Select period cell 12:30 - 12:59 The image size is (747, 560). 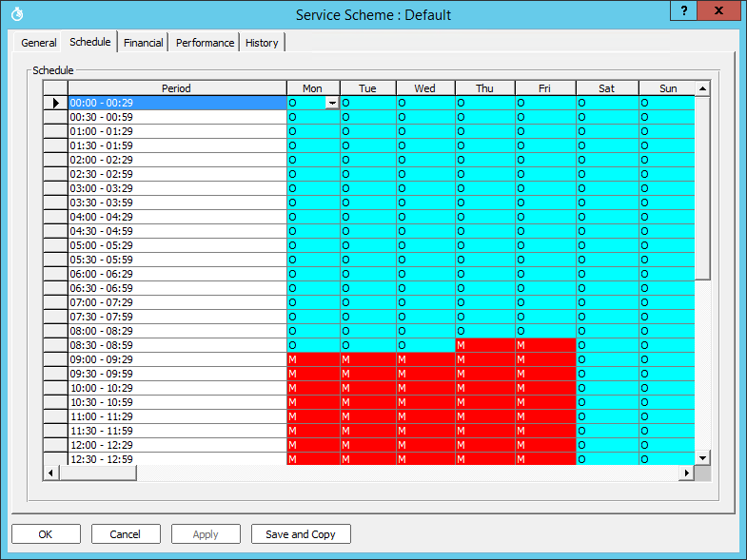pyautogui.click(x=177, y=459)
